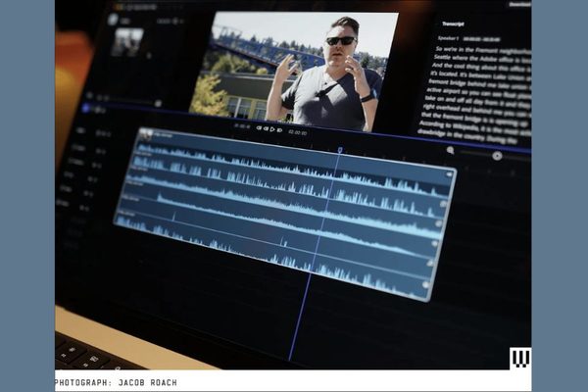Image resolution: width=588 pixels, height=392 pixels.
Task: Select the Speaker 1 label in the transcript
Action: coord(448,38)
